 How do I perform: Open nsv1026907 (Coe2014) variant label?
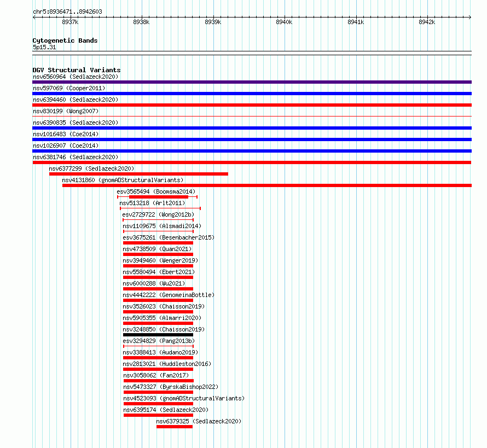pyautogui.click(x=66, y=146)
